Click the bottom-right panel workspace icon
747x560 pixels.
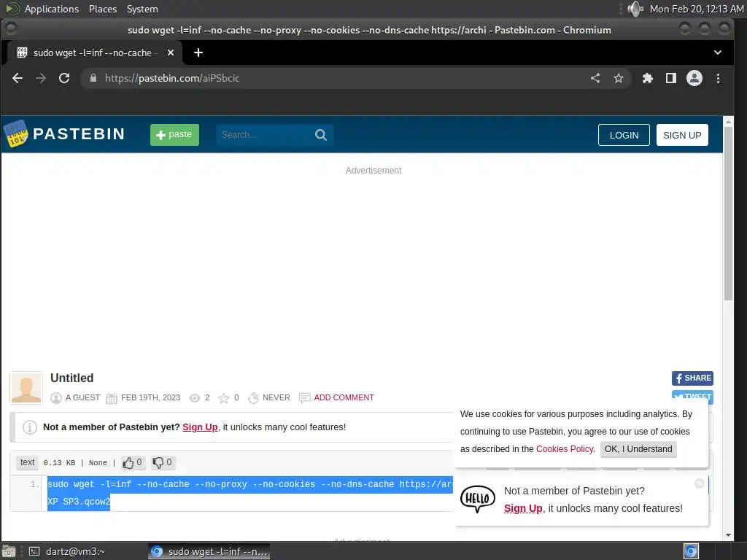(691, 551)
